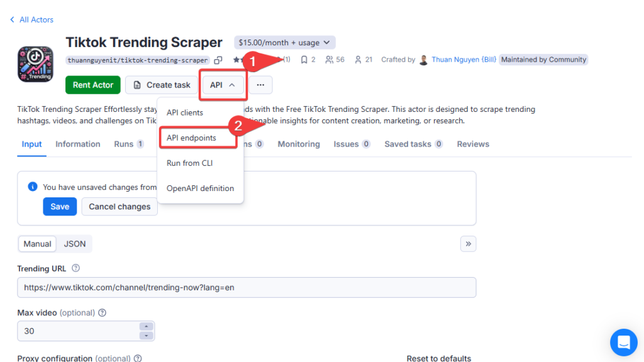Screen dimensions: 644x362
Task: Select API clients from the menu
Action: 185,112
